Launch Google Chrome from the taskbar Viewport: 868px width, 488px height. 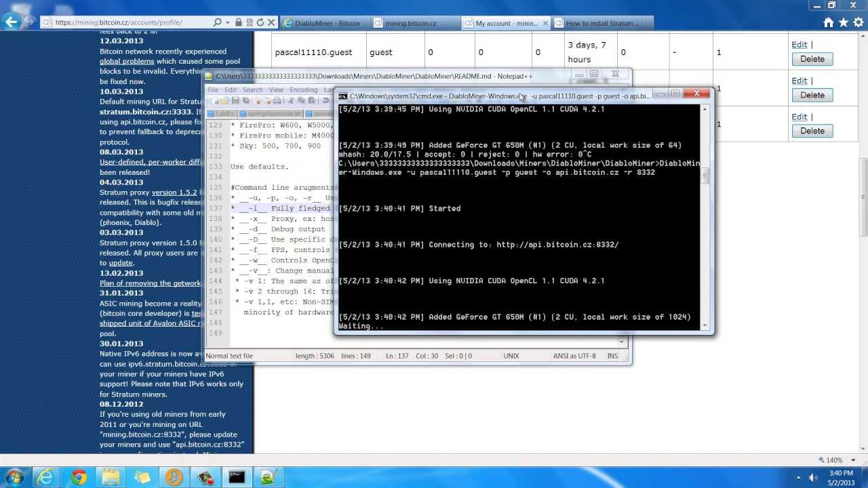79,477
